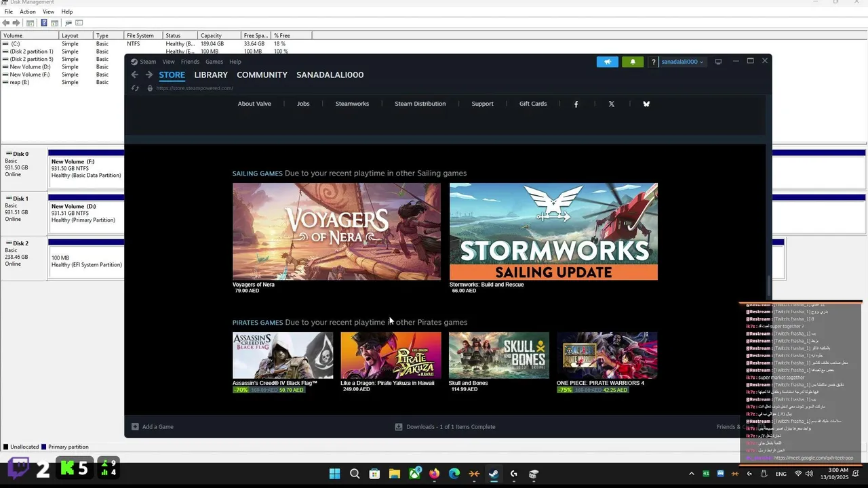Sort by Capacity column header
The image size is (868, 488).
click(x=219, y=35)
